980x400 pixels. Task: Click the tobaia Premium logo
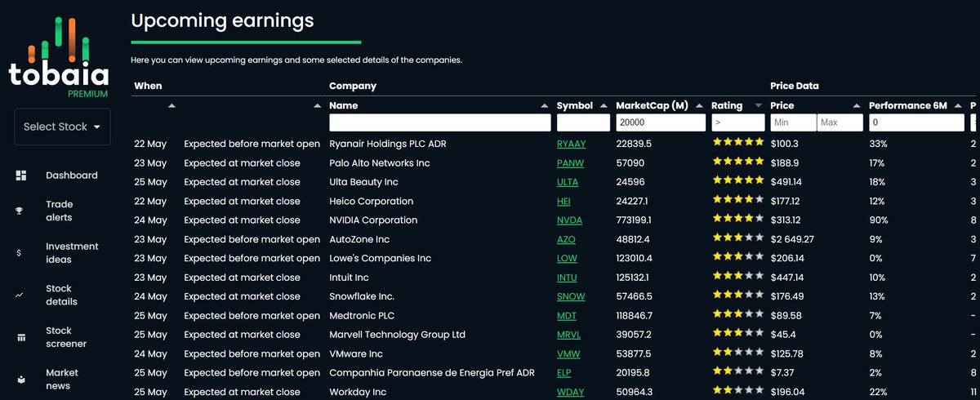point(59,56)
